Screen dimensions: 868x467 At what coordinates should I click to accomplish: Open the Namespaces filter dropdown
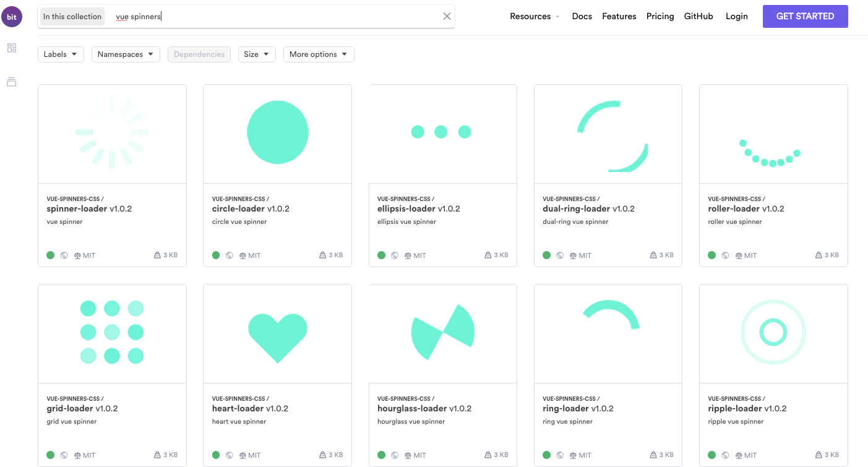[x=126, y=54]
